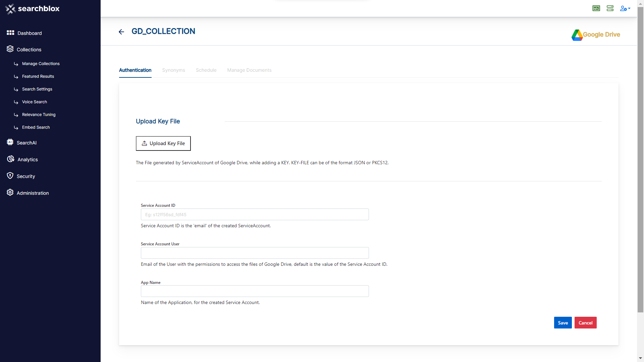Screen dimensions: 644x362
Task: Click the blue Save button
Action: (562, 323)
